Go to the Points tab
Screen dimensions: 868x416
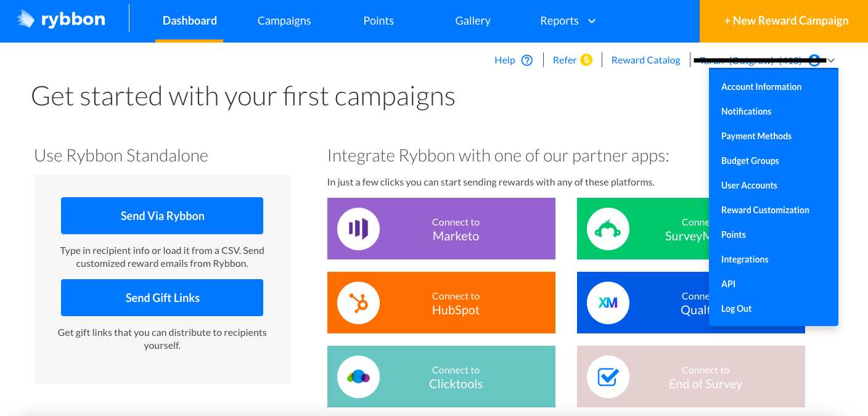coord(379,21)
